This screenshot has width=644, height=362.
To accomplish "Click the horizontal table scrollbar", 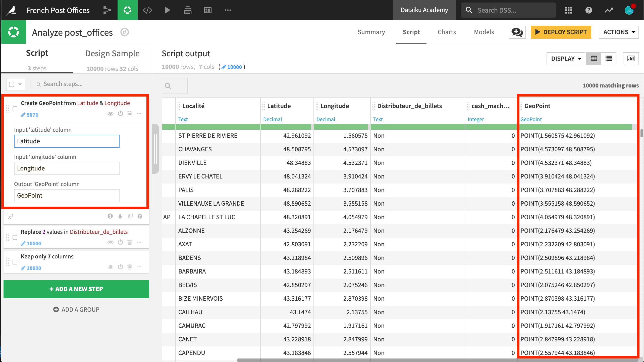I will 437,360.
